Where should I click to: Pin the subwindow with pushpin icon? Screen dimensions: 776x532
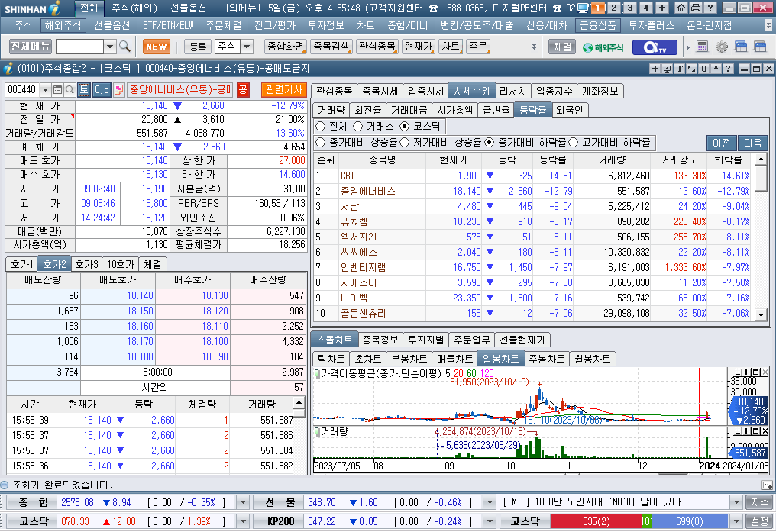pyautogui.click(x=716, y=69)
